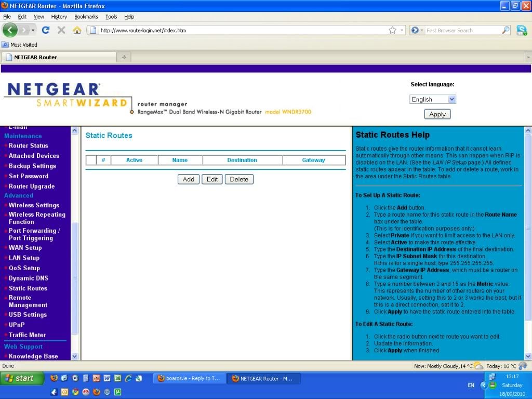532x399 pixels.
Task: Click scroll-down arrow of the sidebar menu
Action: tap(75, 356)
